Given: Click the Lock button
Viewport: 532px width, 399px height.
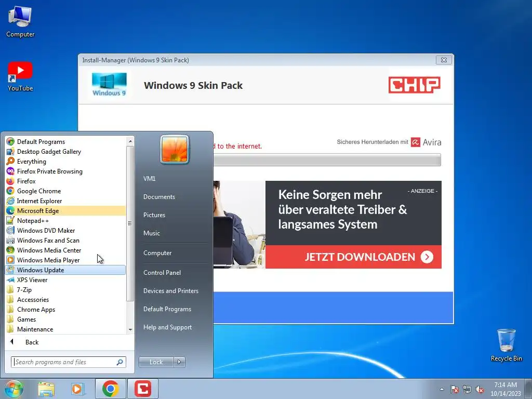Looking at the screenshot, I should (156, 362).
